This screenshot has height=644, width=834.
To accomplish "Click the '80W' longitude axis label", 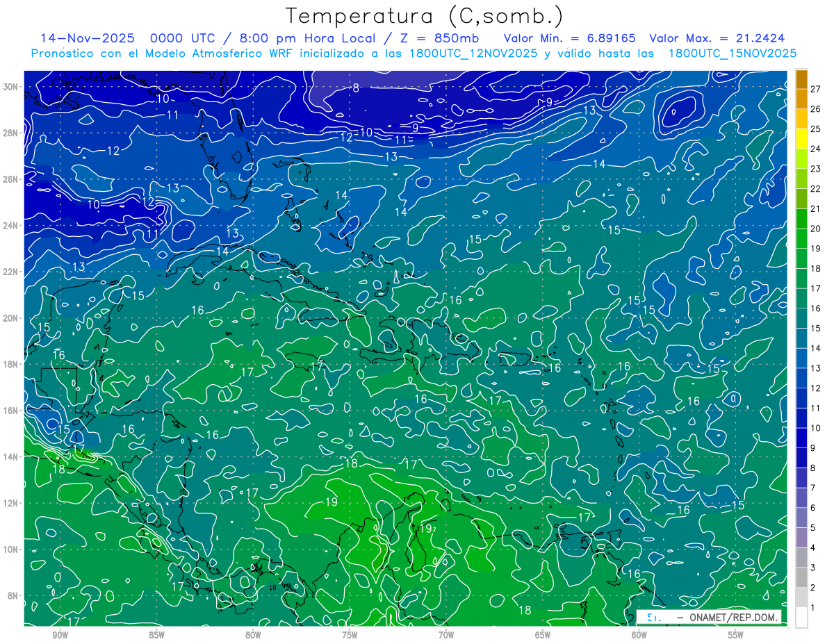I will coord(253,635).
